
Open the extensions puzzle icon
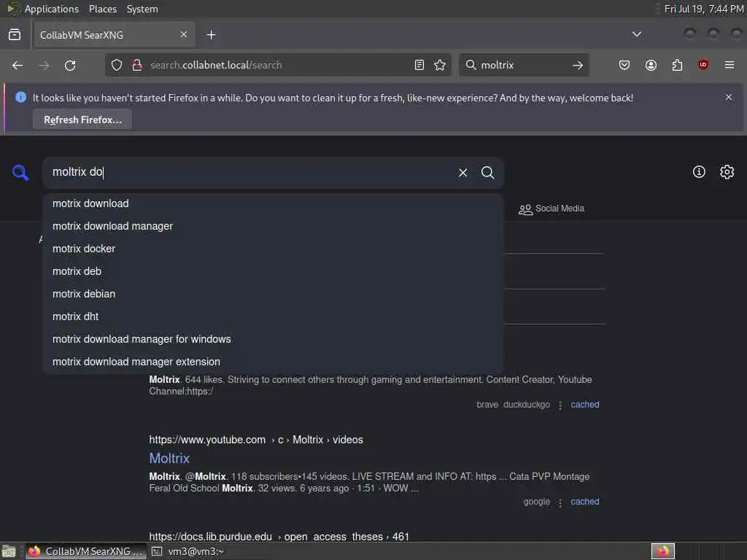(x=677, y=65)
